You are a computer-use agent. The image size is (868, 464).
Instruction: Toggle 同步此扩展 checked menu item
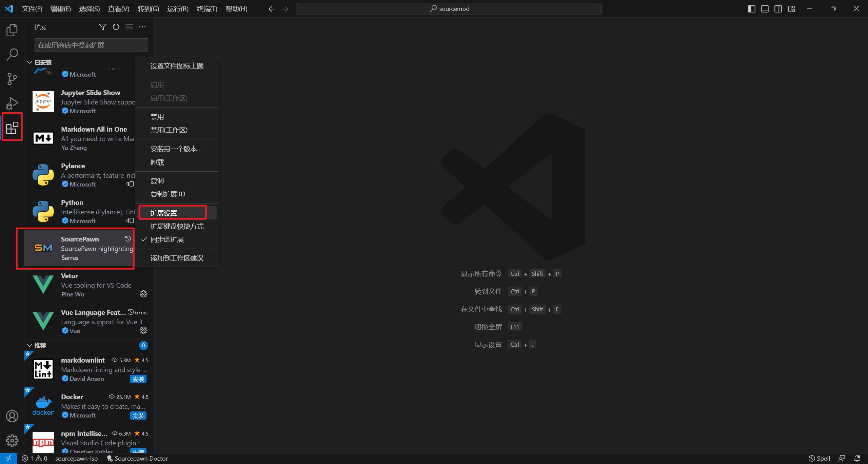pos(177,239)
